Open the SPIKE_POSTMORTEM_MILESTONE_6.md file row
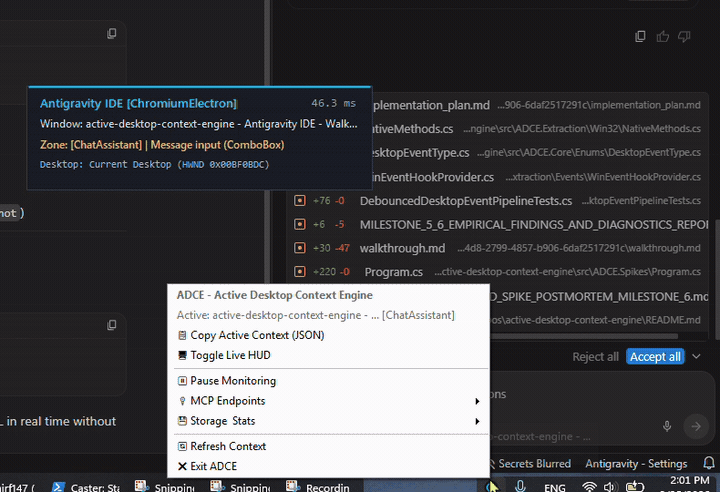 point(599,297)
